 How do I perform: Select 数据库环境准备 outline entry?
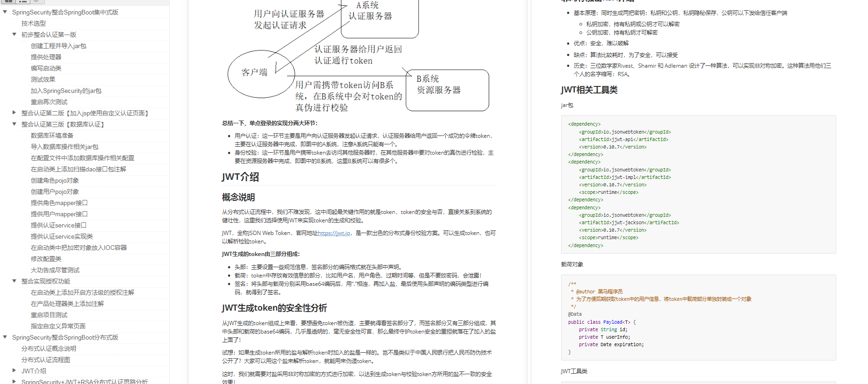point(52,135)
